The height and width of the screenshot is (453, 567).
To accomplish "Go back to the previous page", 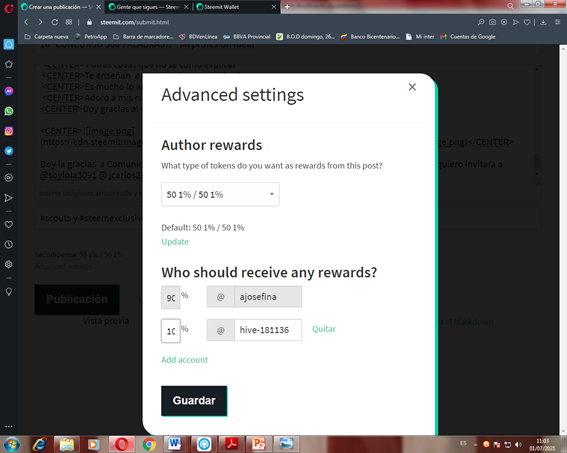I will [x=26, y=22].
